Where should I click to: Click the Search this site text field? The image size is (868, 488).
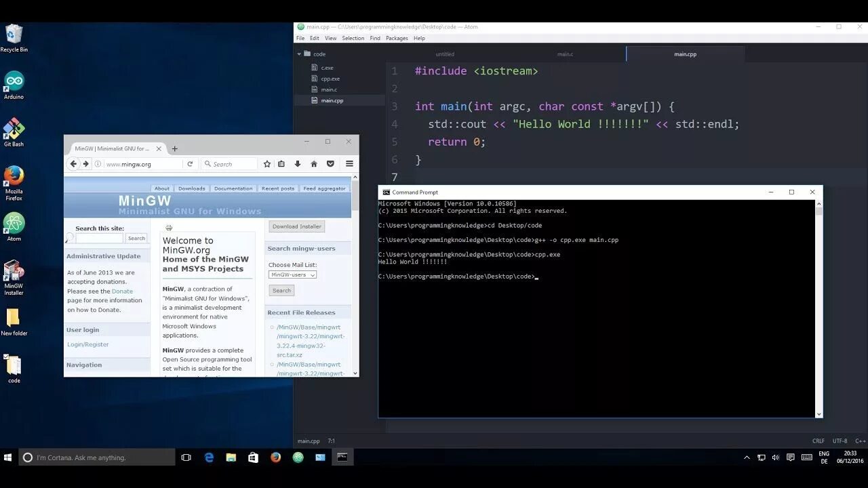point(99,238)
